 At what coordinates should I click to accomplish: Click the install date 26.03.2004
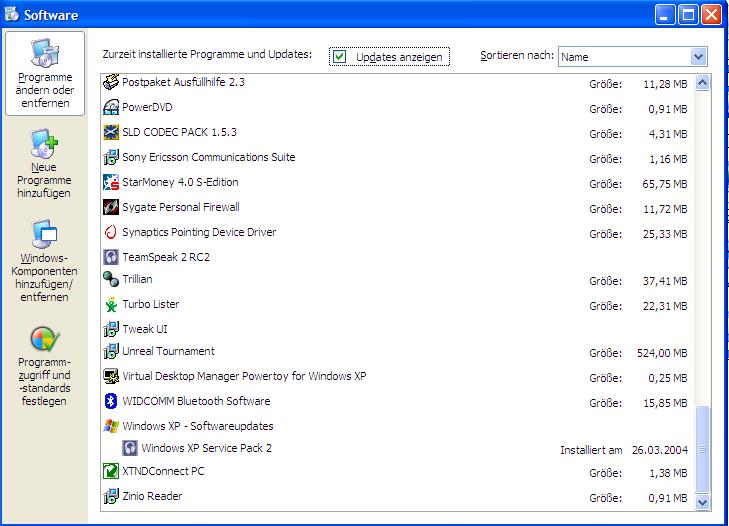pyautogui.click(x=660, y=450)
